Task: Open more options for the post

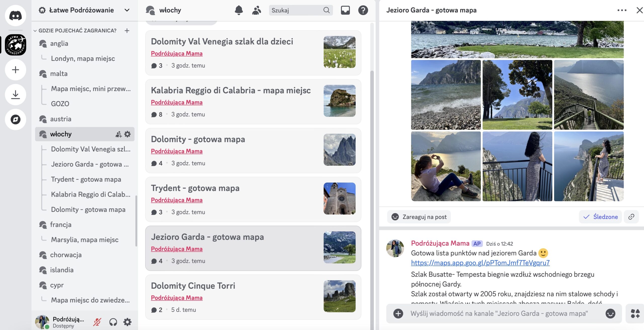Action: point(622,10)
